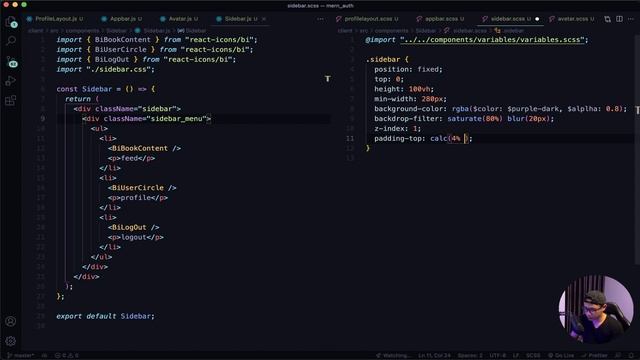The height and width of the screenshot is (360, 640).
Task: Expand 'components' breadcrumb in left editor
Action: tap(82, 31)
